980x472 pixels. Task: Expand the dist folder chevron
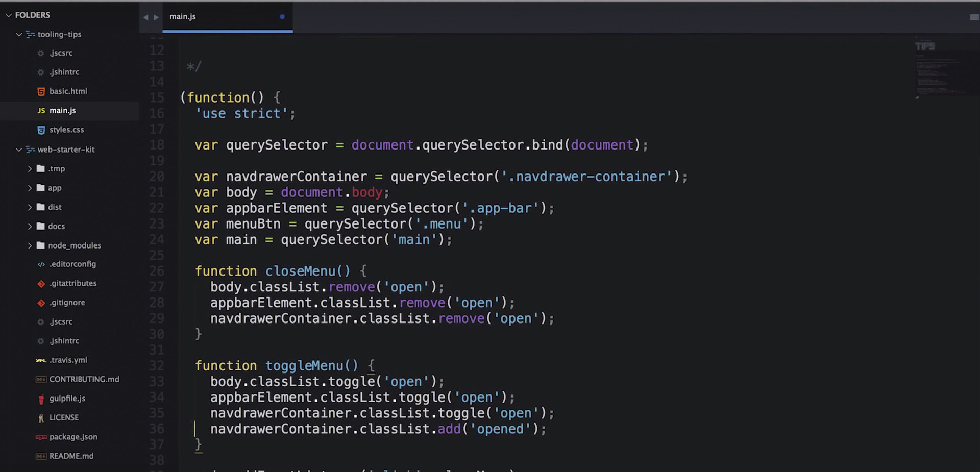tap(30, 207)
